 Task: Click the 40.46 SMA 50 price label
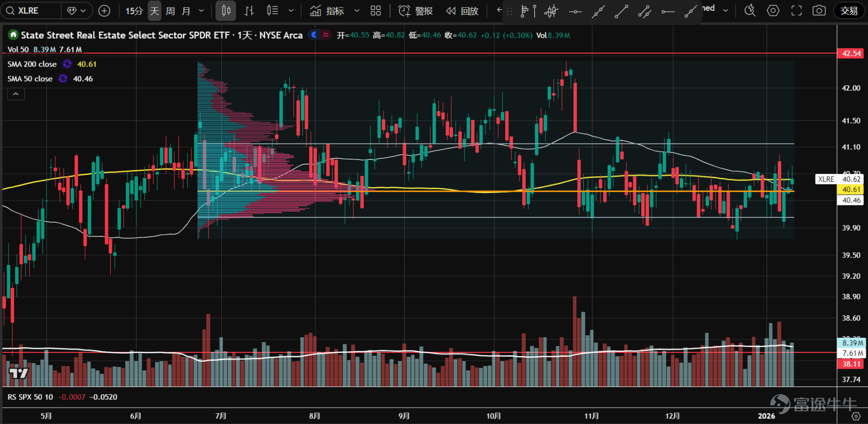[851, 200]
